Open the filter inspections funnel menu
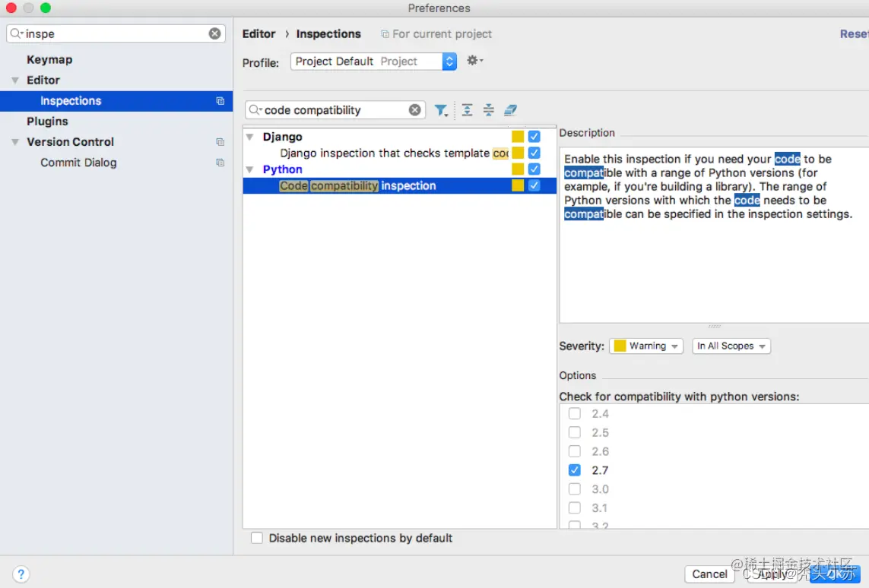Screen dimensions: 869x588 point(441,110)
